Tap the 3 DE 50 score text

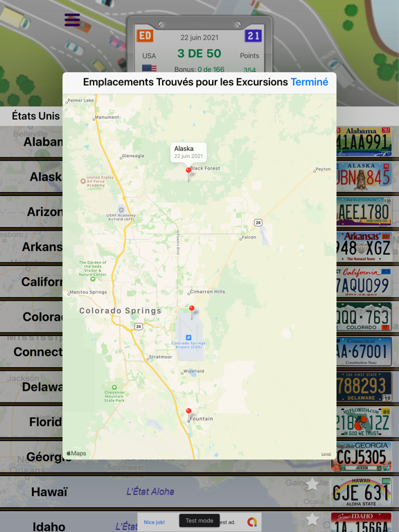pos(199,53)
